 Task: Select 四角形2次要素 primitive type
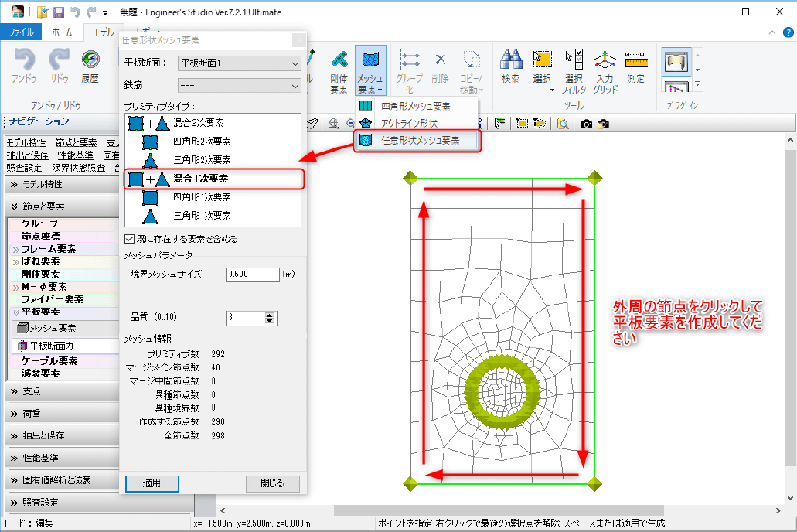(213, 142)
